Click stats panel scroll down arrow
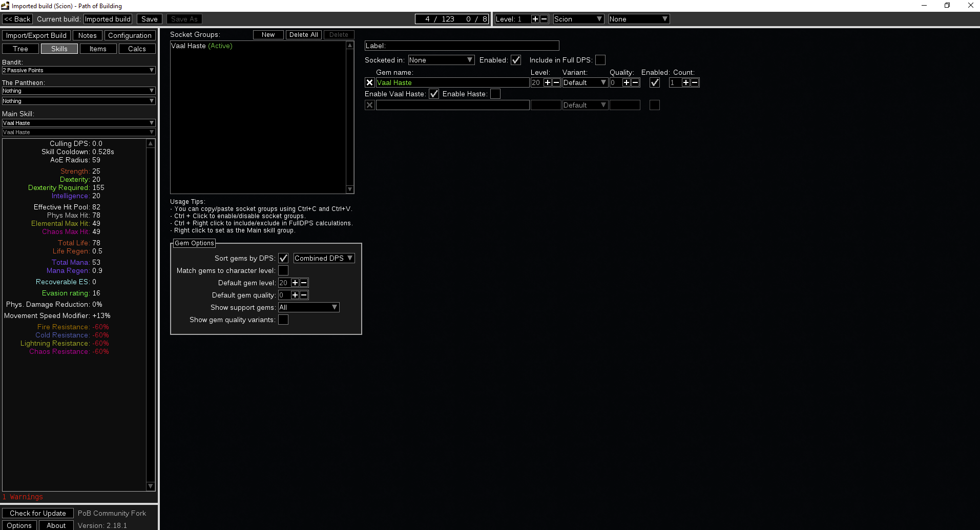The image size is (980, 530). coord(151,486)
